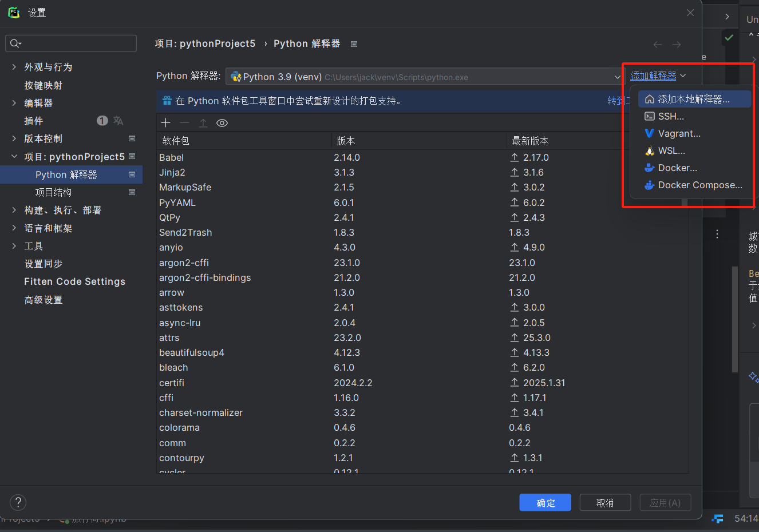Screen dimensions: 759x532
Task: Select the MarkupSafe package row
Action: [422, 187]
